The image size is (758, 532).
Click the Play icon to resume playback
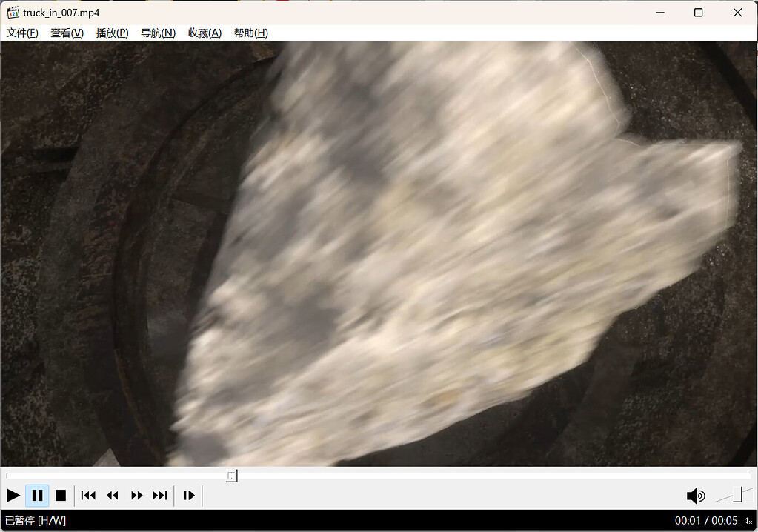pyautogui.click(x=13, y=495)
